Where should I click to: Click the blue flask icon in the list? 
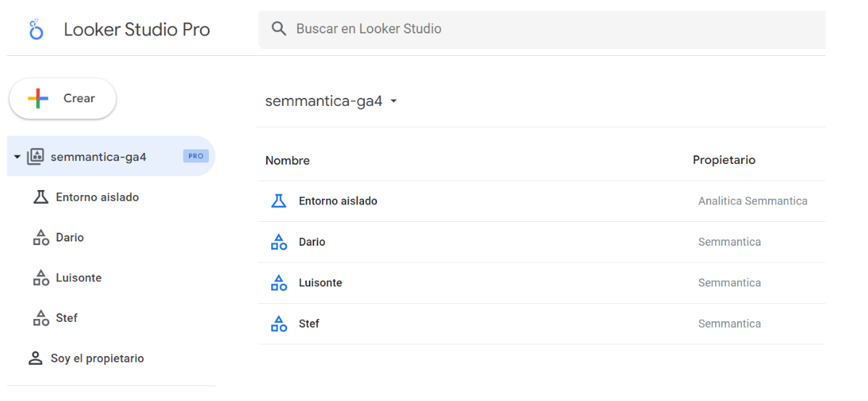point(278,201)
